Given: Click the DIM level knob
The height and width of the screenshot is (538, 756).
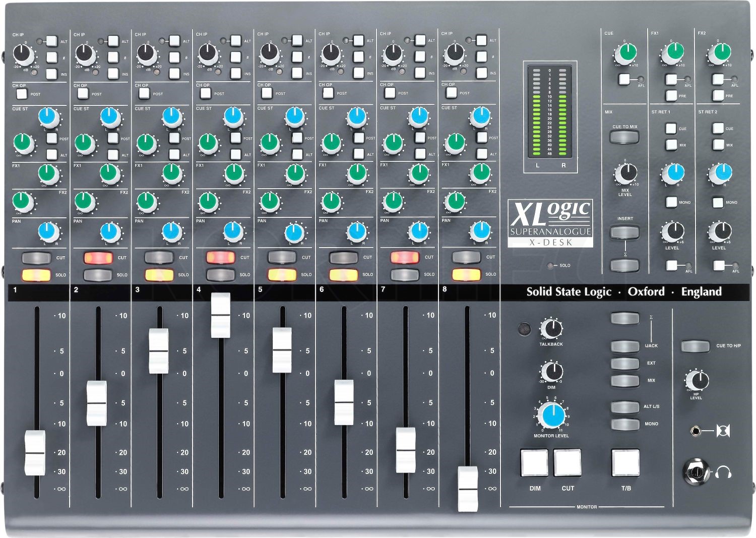Looking at the screenshot, I should (x=552, y=373).
